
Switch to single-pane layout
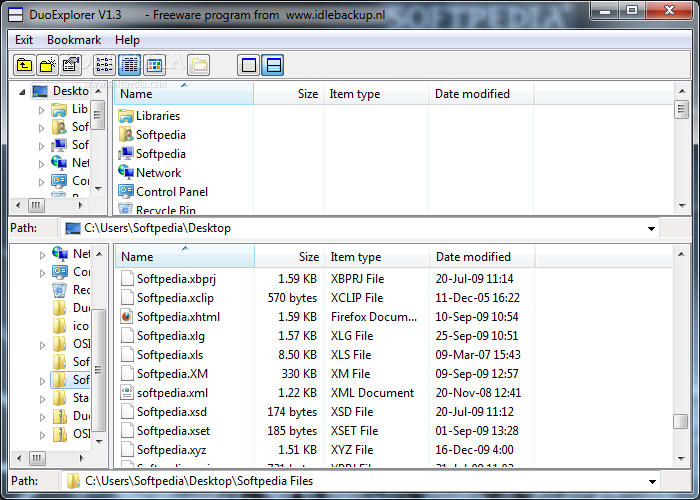[x=249, y=65]
